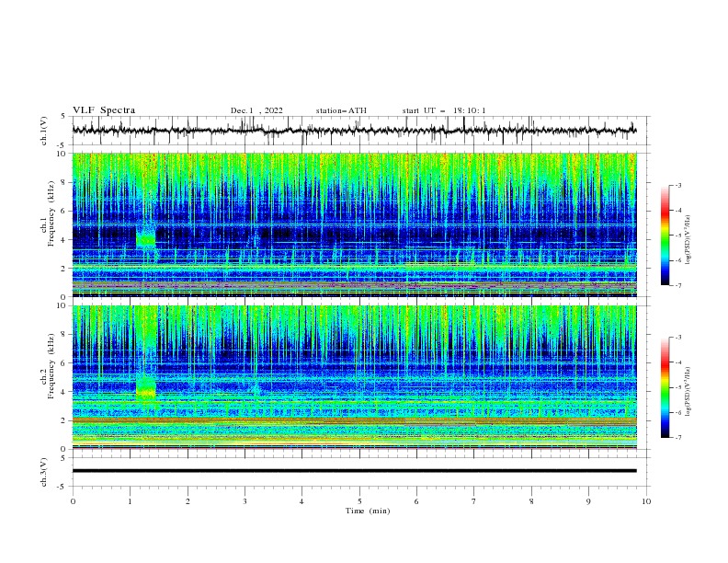Click time axis tick label '3'

point(245,501)
